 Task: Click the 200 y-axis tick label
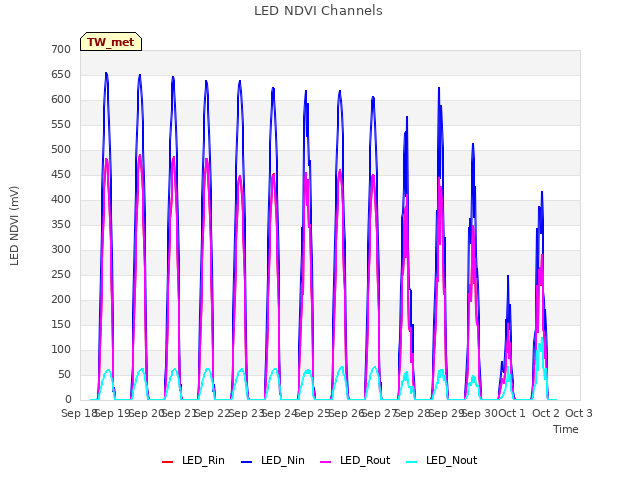61,300
